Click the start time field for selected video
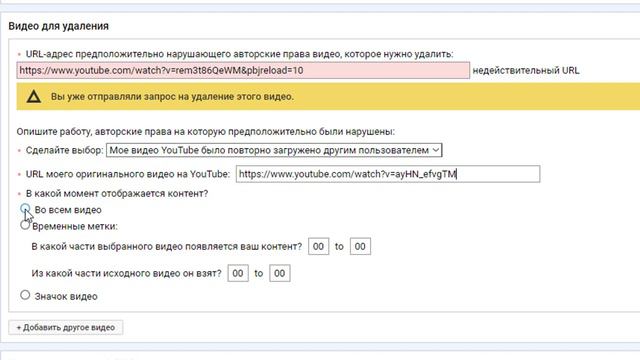This screenshot has height=360, width=640. [318, 247]
